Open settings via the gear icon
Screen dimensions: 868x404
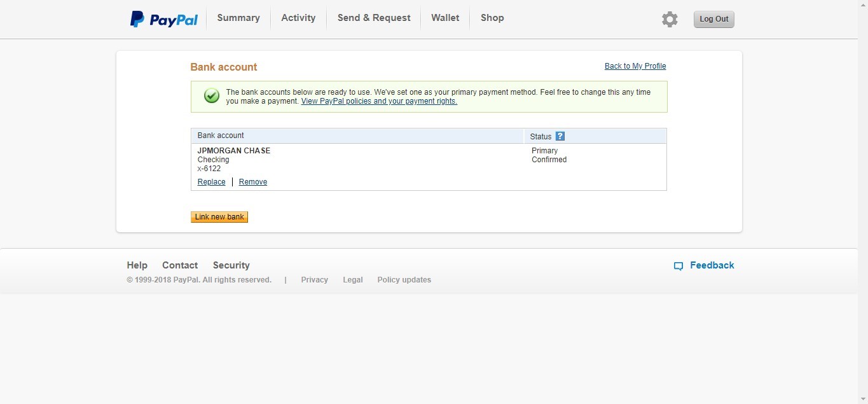coord(670,19)
